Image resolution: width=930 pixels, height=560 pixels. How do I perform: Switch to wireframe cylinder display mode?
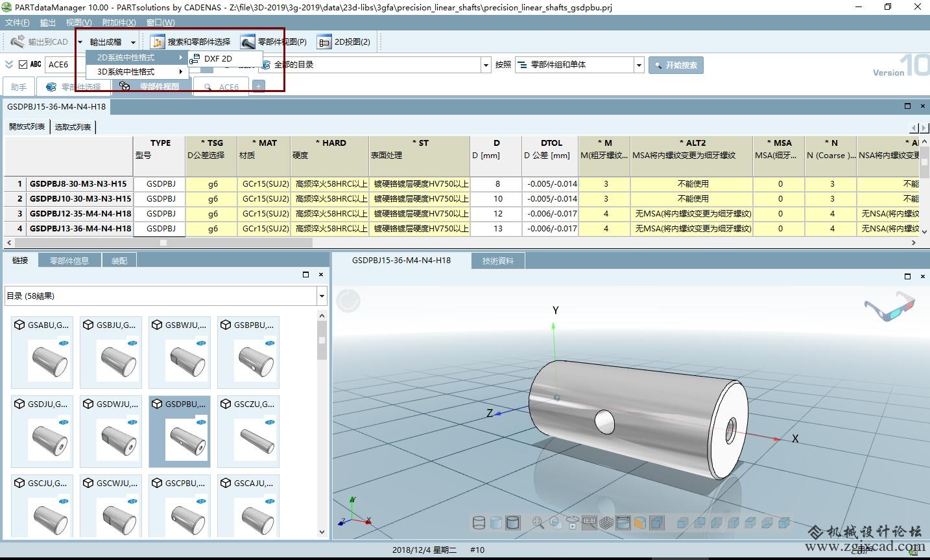pyautogui.click(x=479, y=522)
